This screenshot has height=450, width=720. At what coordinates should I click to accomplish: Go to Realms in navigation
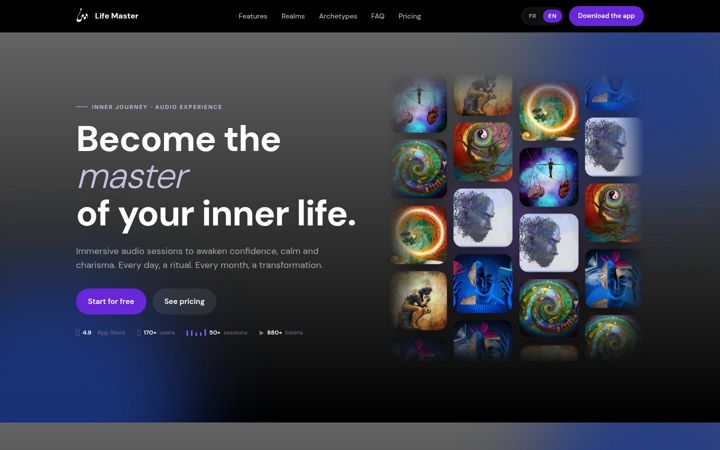(x=293, y=16)
